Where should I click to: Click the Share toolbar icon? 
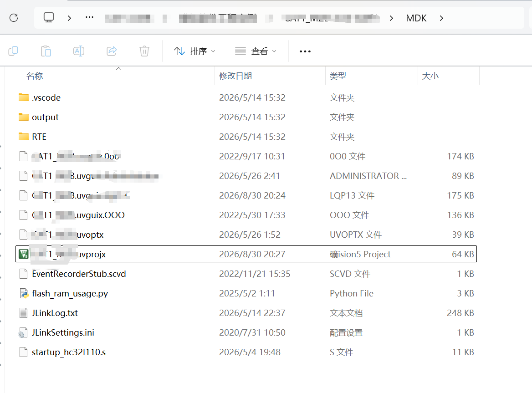112,51
